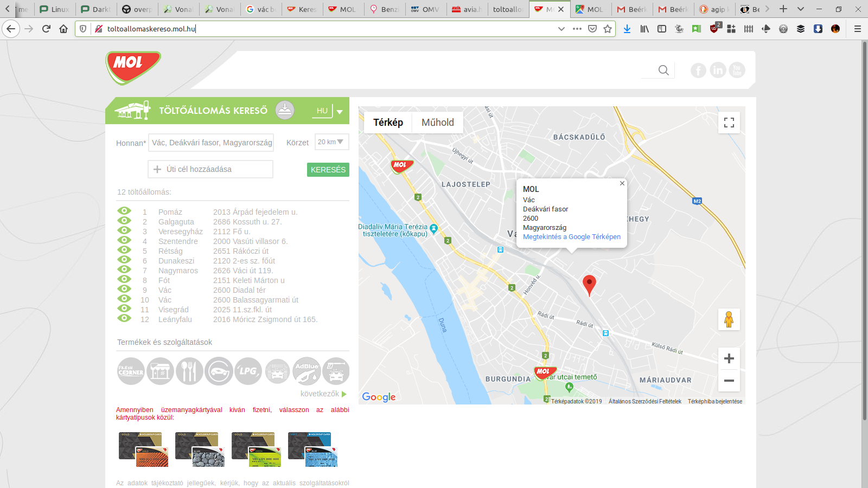
Task: Open the HU language dropdown
Action: point(329,111)
